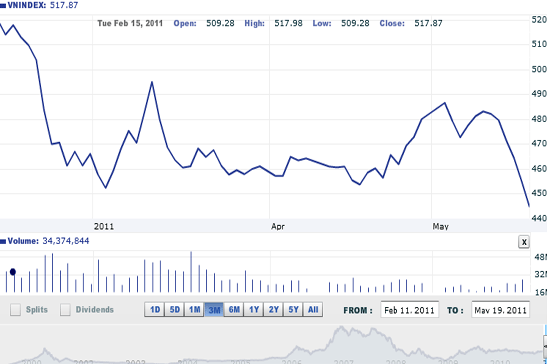Show All historical data
Screen dimensions: 550x364
(313, 310)
